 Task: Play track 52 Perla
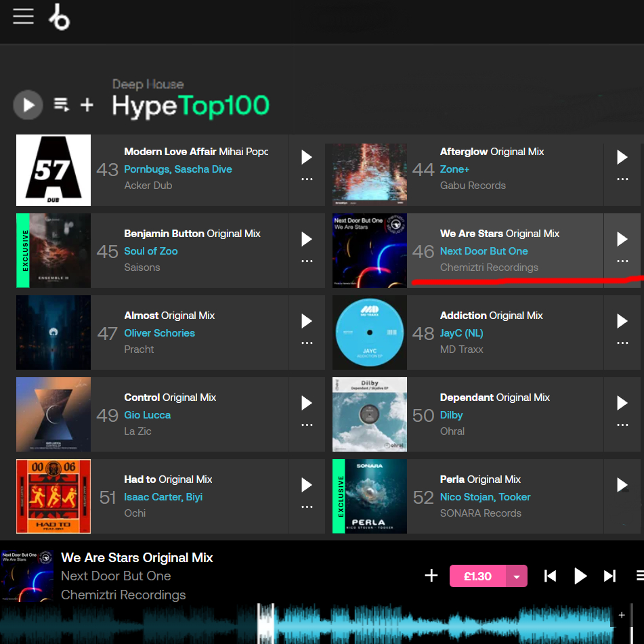(622, 485)
